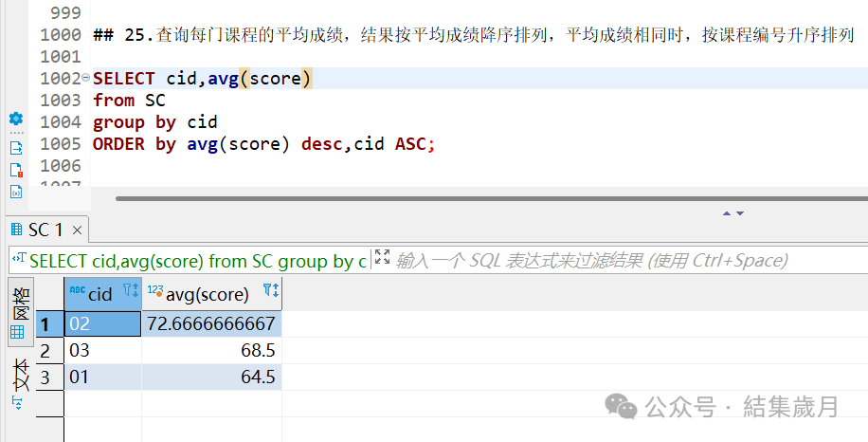Select the cell with cid 03

[103, 351]
